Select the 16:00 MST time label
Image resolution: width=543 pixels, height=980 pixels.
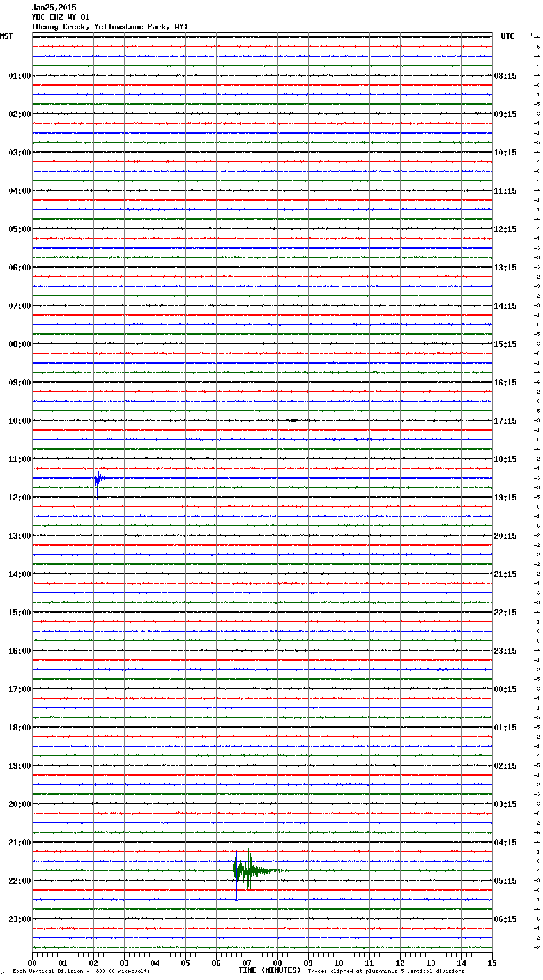19,651
